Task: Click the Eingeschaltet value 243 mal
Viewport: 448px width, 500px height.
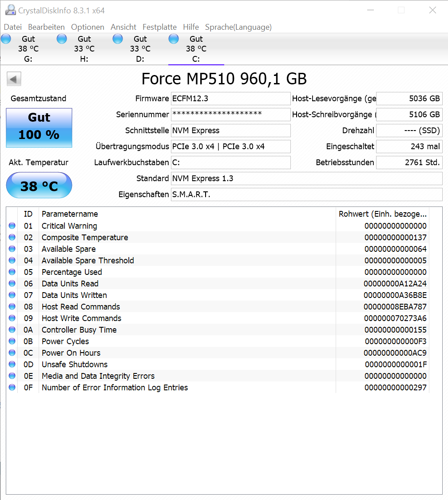Action: pyautogui.click(x=409, y=147)
